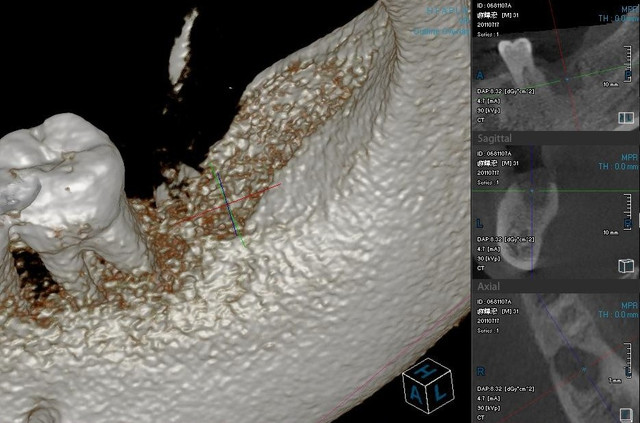Click 'Series : 1' in the top pane
Viewport: 640px width, 423px height.
point(488,35)
